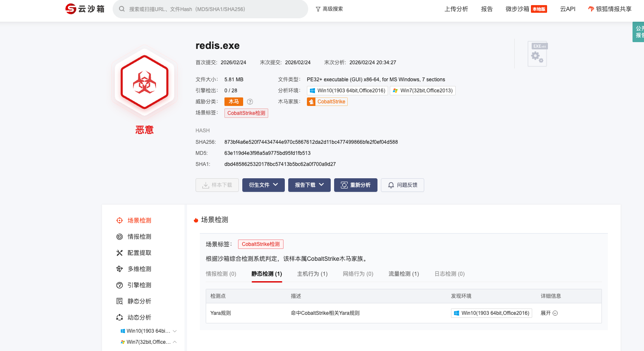Click the magnifier icon in search bar
The height and width of the screenshot is (351, 644).
pyautogui.click(x=122, y=9)
